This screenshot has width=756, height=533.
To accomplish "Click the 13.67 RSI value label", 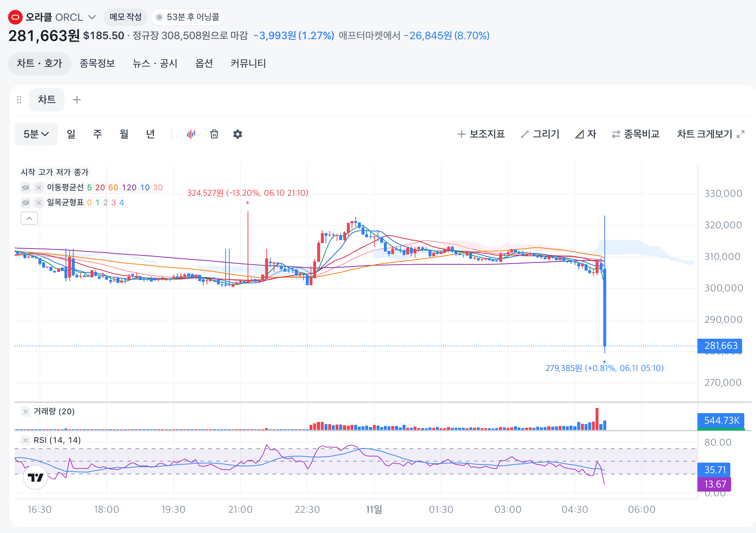I will [714, 484].
